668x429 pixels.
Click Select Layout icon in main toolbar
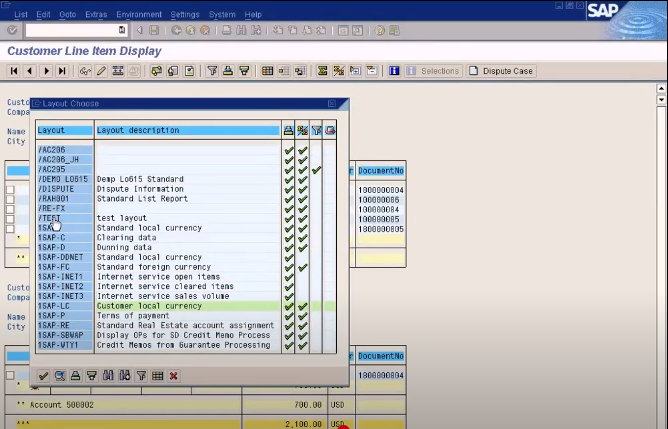[284, 71]
